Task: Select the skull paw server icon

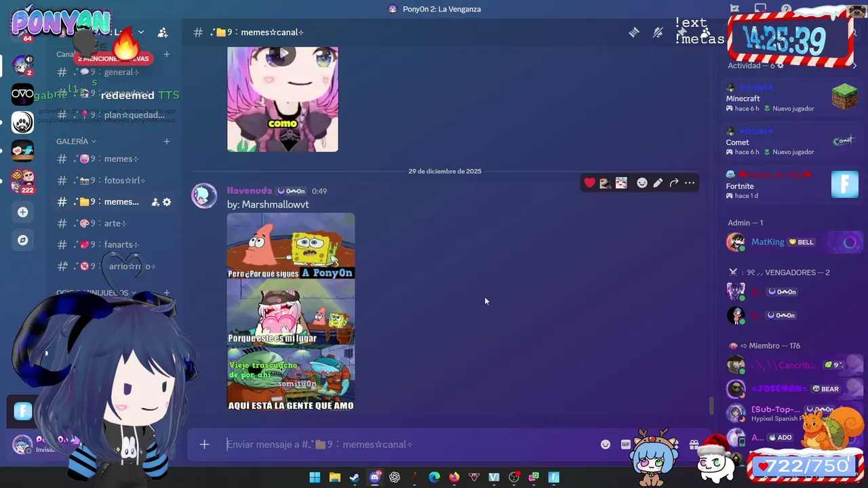Action: tap(22, 123)
